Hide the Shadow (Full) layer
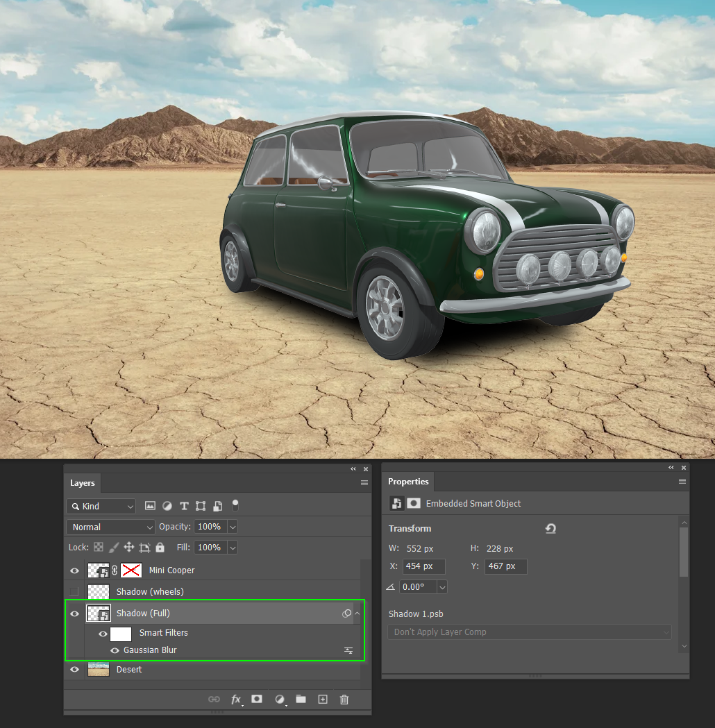715x728 pixels. pyautogui.click(x=74, y=613)
